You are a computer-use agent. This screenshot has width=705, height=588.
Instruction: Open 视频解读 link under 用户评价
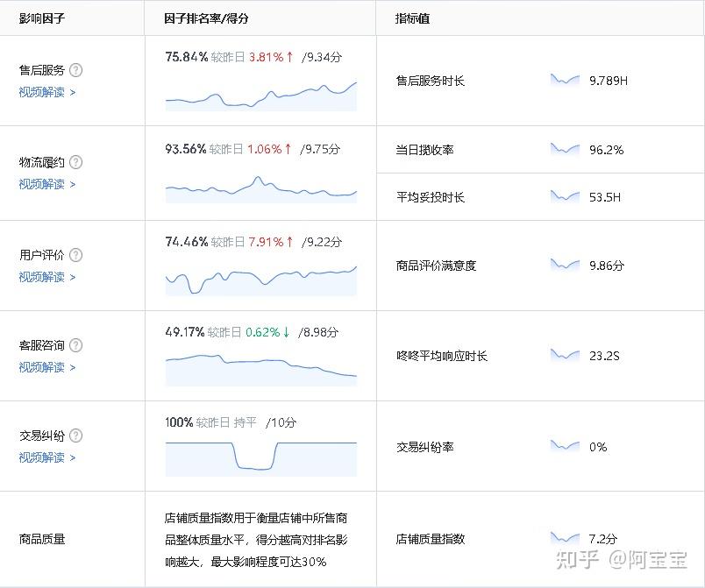(x=47, y=277)
